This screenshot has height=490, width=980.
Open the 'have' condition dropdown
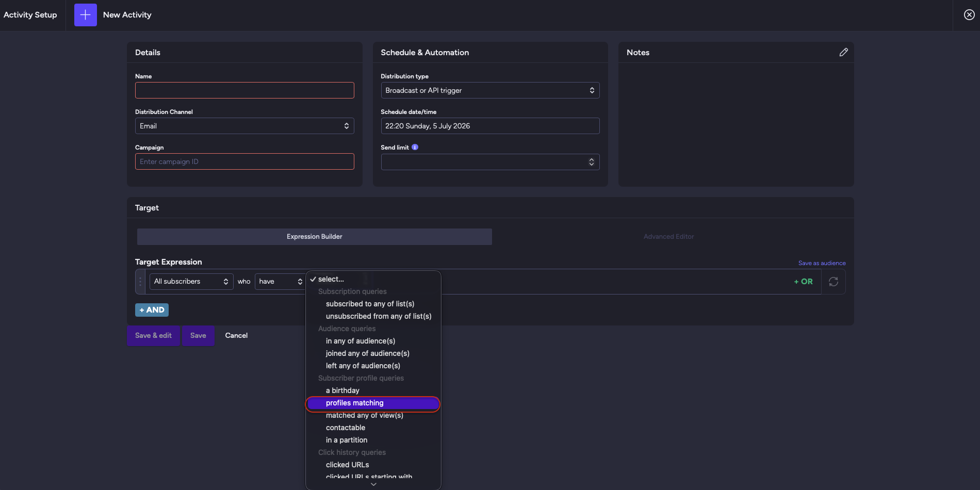coord(280,282)
